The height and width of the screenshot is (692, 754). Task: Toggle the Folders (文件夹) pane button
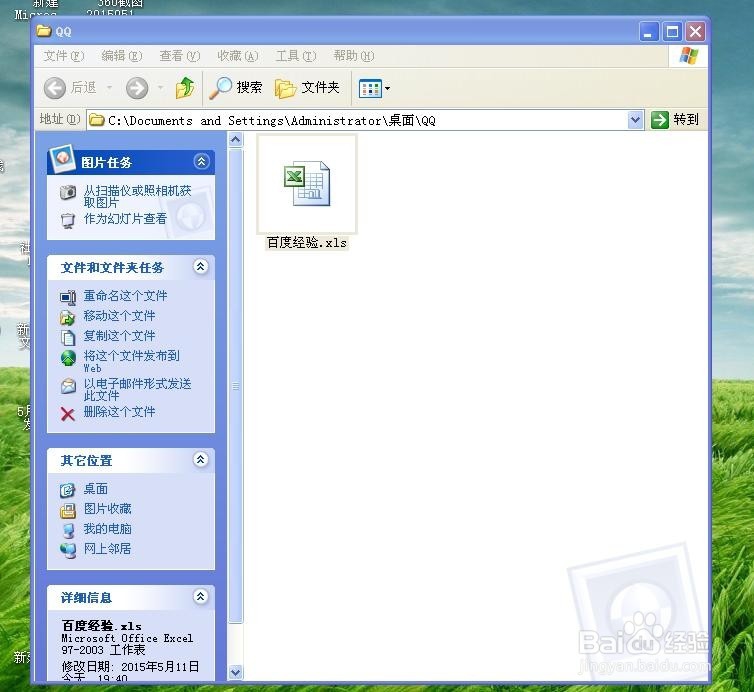coord(307,88)
